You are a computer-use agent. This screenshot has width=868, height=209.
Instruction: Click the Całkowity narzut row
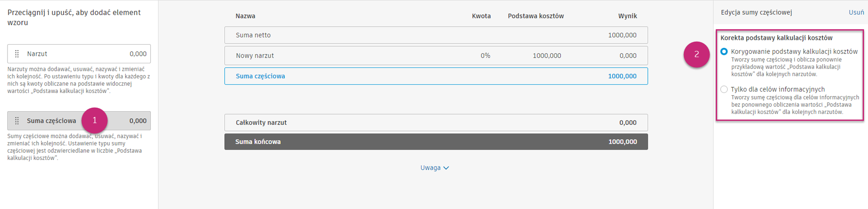[x=436, y=123]
